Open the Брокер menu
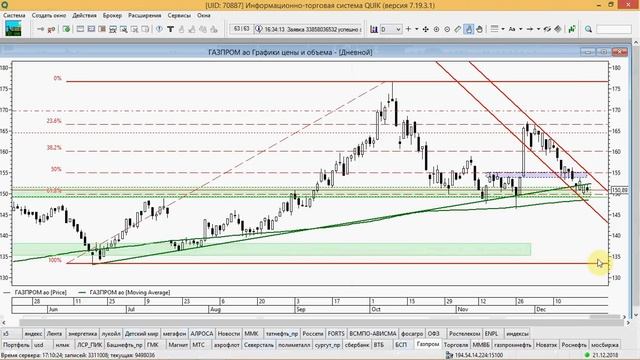This screenshot has height=360, width=640. tap(112, 15)
